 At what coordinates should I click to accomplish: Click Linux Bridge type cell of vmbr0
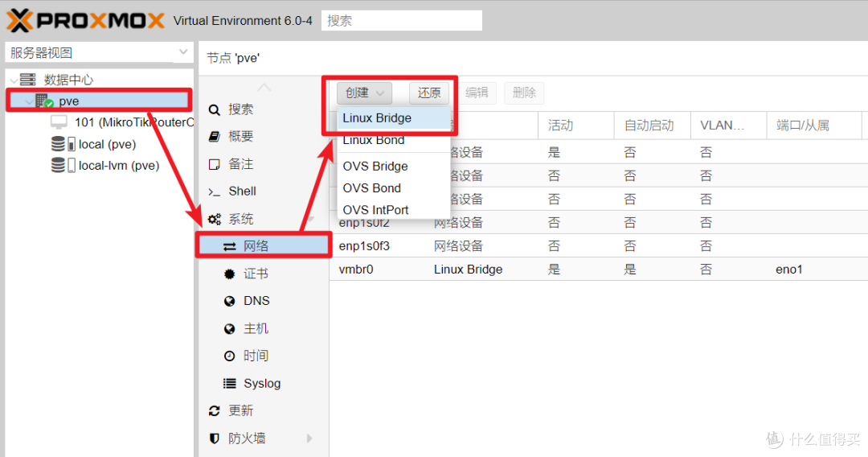[469, 270]
